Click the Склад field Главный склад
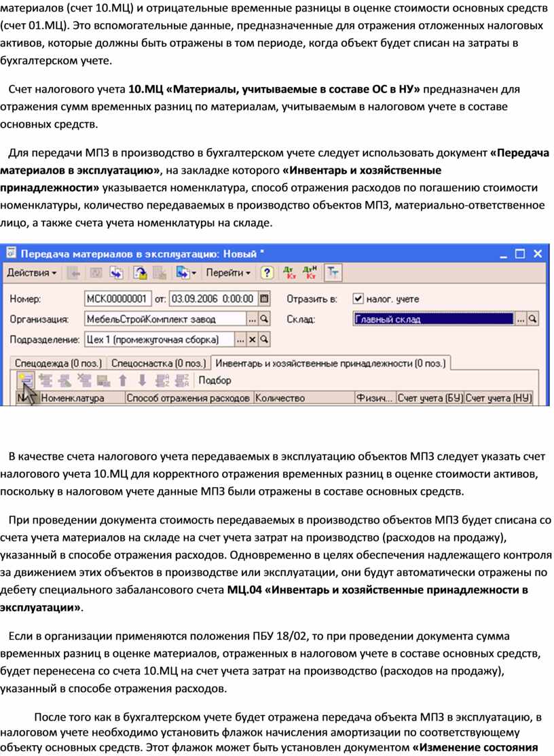 (x=434, y=319)
